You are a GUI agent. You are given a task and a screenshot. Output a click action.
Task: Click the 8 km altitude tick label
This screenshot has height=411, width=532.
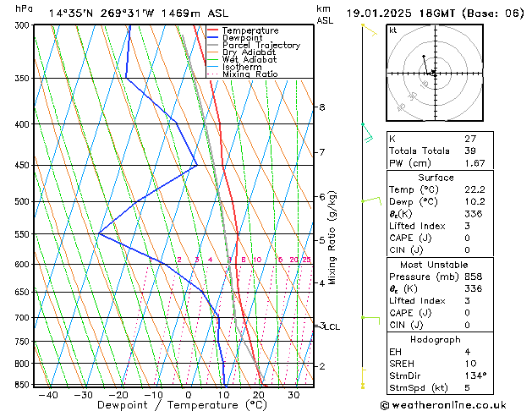(322, 107)
